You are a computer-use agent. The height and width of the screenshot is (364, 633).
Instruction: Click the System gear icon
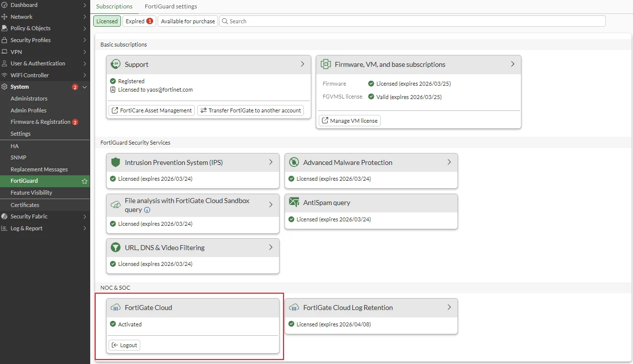click(4, 87)
